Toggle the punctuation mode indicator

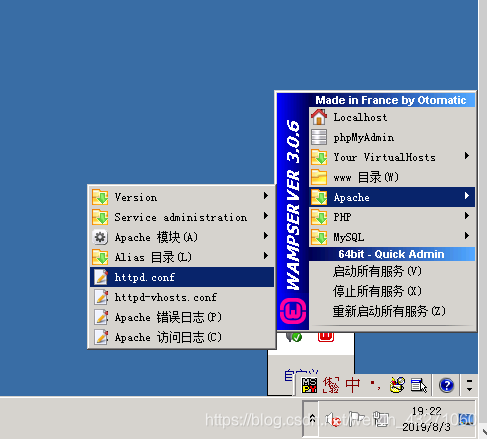(375, 385)
